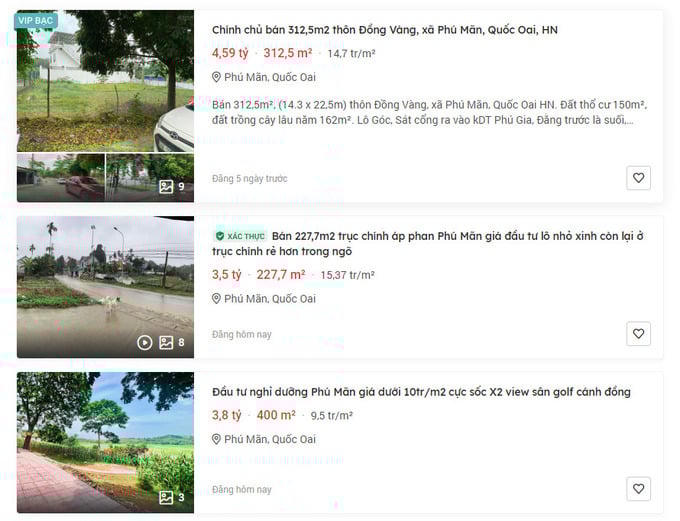View the main photo of the first listing
Screen dimensions: 680x521
click(105, 81)
